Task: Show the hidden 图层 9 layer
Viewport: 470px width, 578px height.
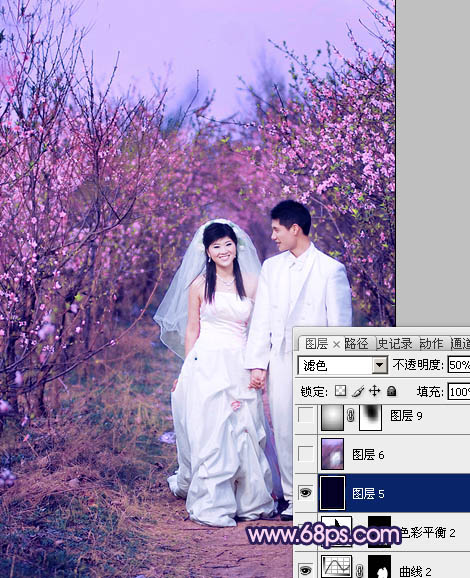Action: [x=306, y=416]
